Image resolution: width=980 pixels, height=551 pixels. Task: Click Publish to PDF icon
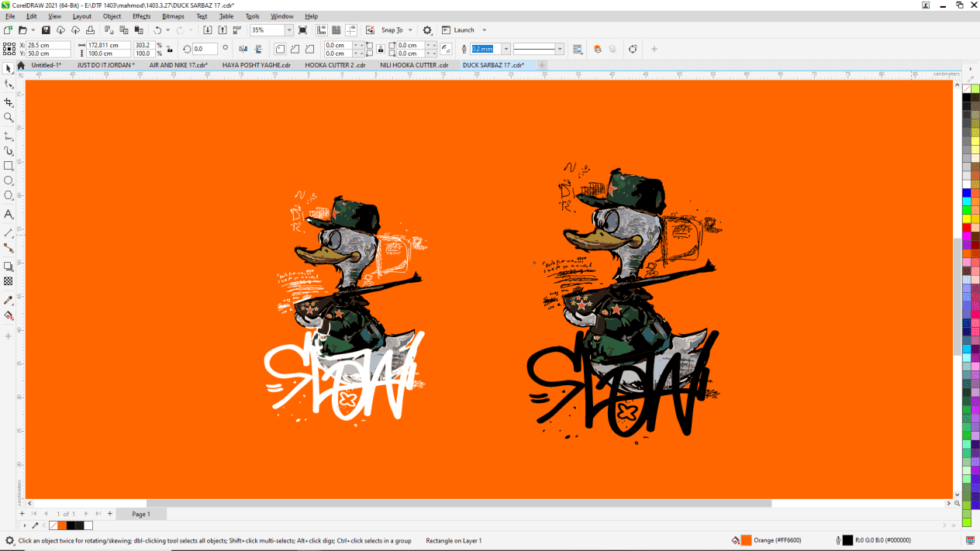pyautogui.click(x=236, y=30)
